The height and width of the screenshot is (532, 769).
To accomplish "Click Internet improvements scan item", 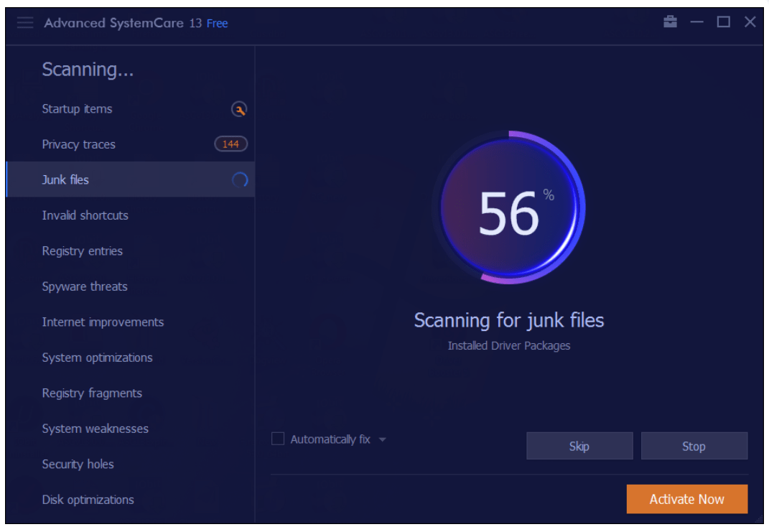I will (x=130, y=322).
